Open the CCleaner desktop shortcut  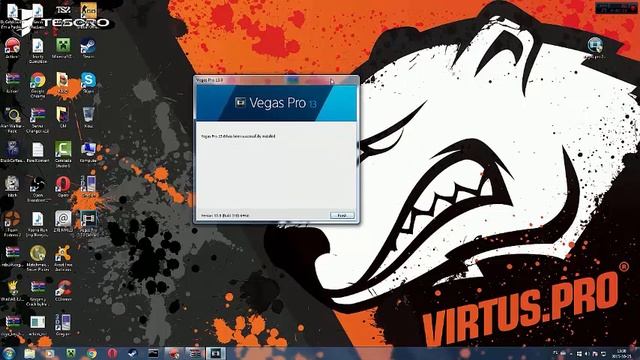pos(63,291)
